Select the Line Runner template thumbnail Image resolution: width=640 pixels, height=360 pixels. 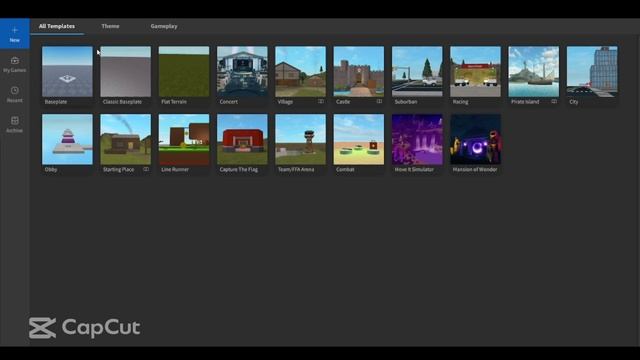(x=184, y=139)
